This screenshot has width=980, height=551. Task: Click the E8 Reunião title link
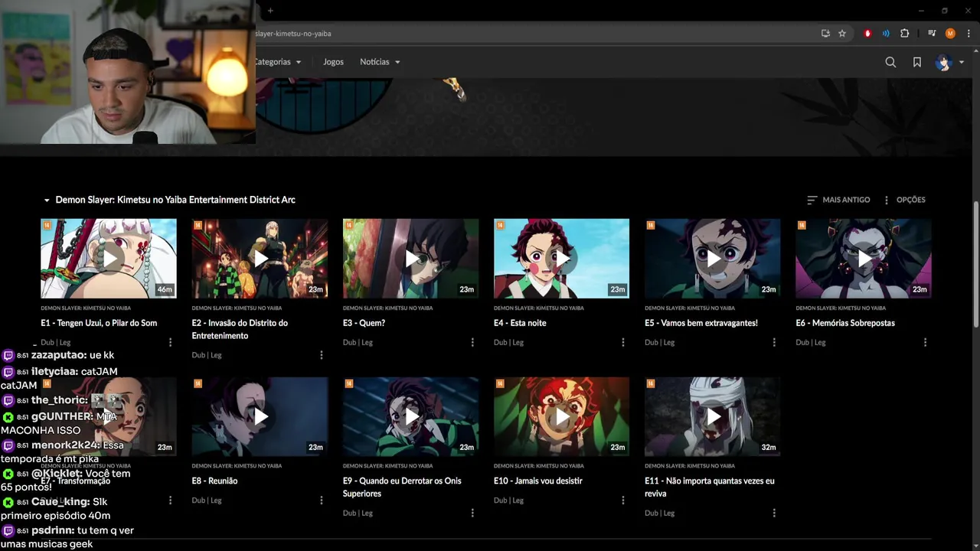point(214,481)
